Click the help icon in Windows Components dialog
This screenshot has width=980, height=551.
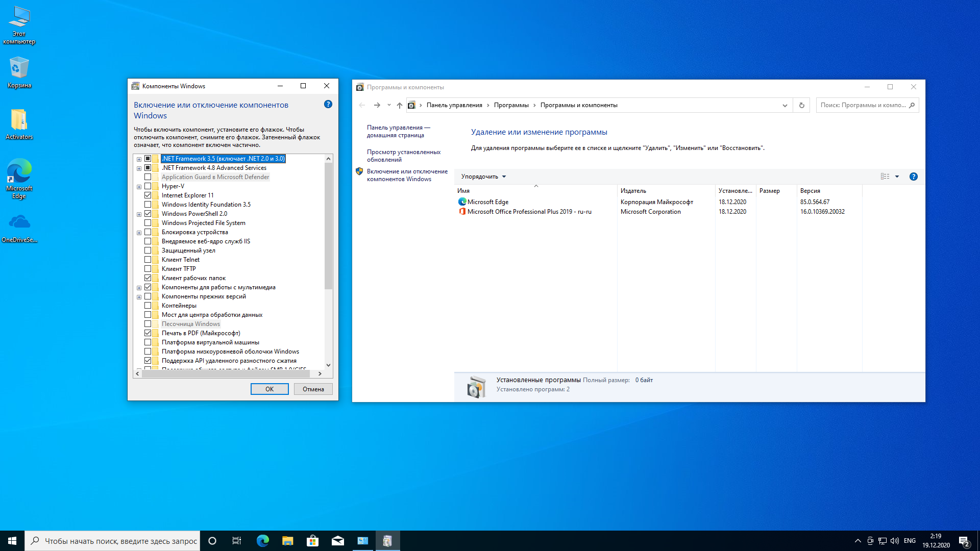click(328, 104)
